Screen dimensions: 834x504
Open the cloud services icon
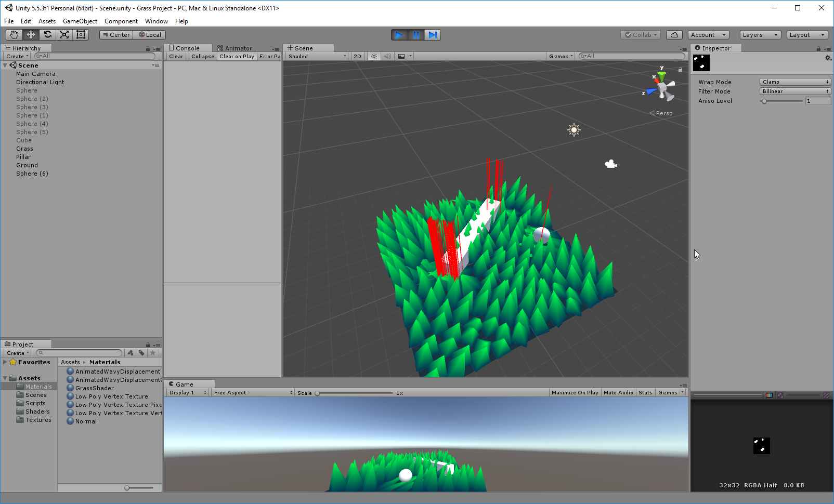[x=674, y=35]
